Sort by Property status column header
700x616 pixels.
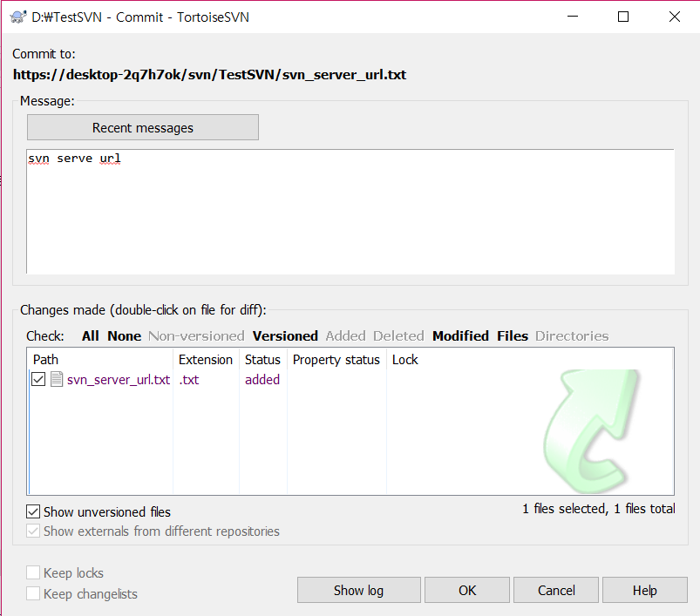[336, 360]
